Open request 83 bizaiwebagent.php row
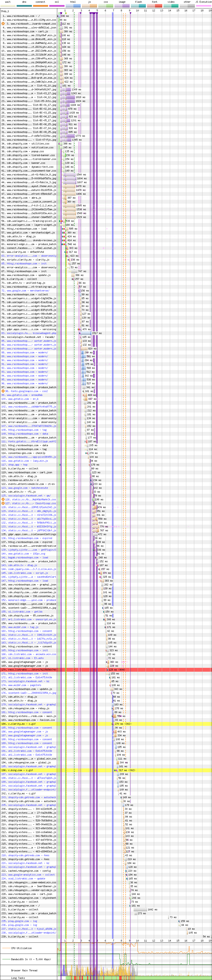 point(31,333)
